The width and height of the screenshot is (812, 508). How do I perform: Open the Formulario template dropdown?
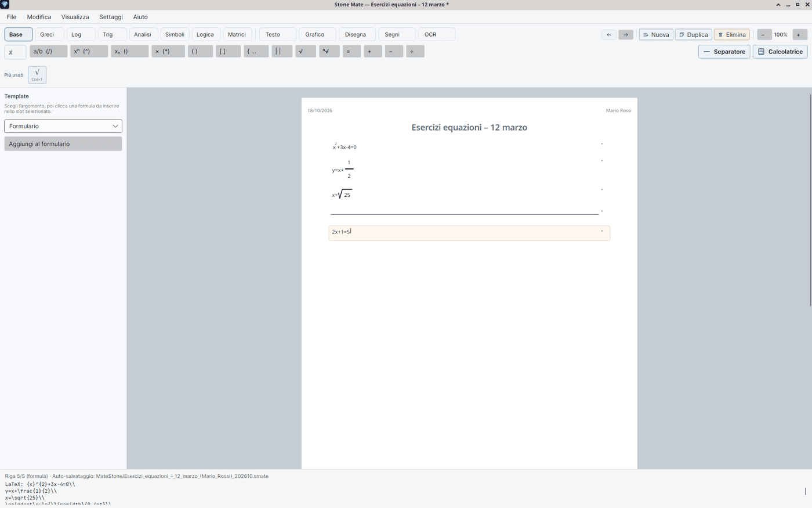click(x=63, y=126)
